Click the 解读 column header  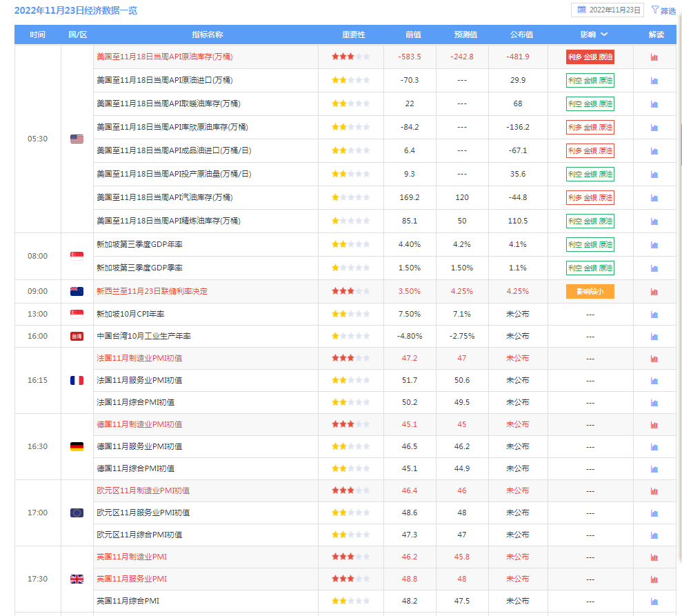[x=656, y=34]
